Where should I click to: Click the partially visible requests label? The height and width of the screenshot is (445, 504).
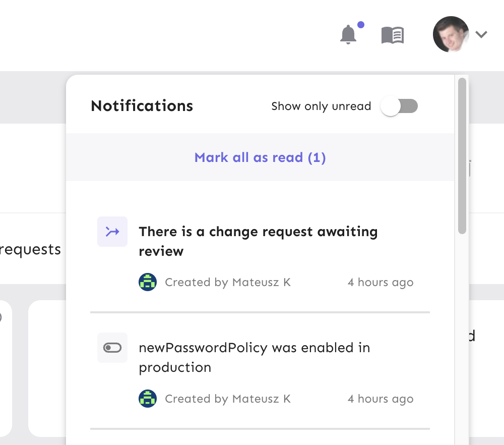(x=30, y=249)
